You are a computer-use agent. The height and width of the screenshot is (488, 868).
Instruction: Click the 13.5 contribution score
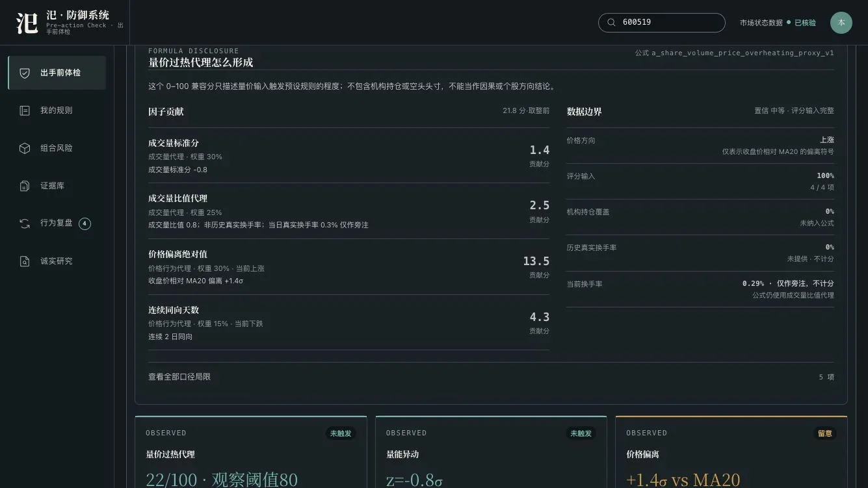tap(536, 261)
